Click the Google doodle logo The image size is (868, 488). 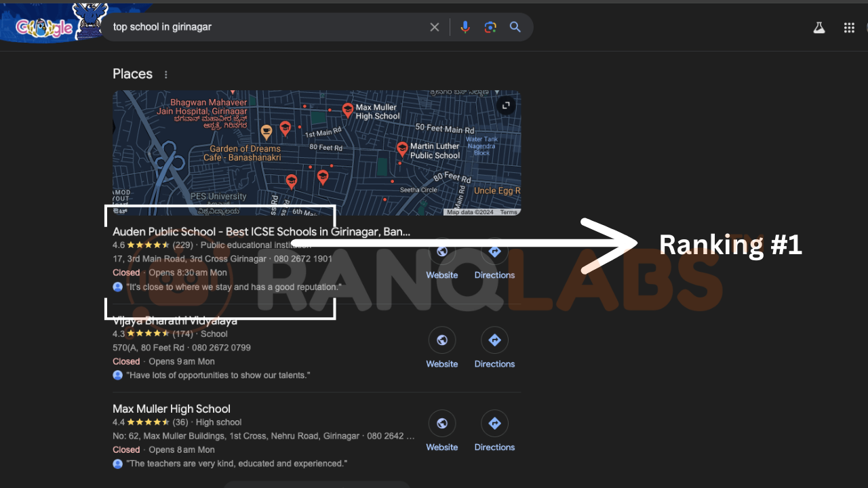tap(45, 27)
